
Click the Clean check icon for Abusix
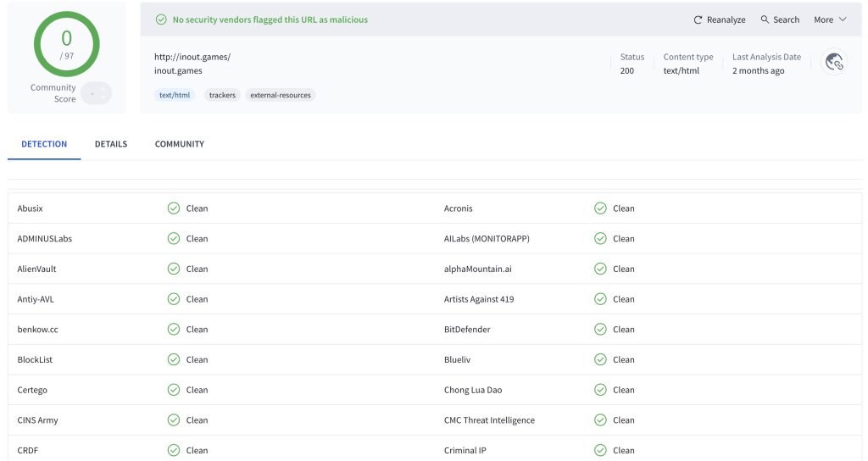(x=173, y=208)
